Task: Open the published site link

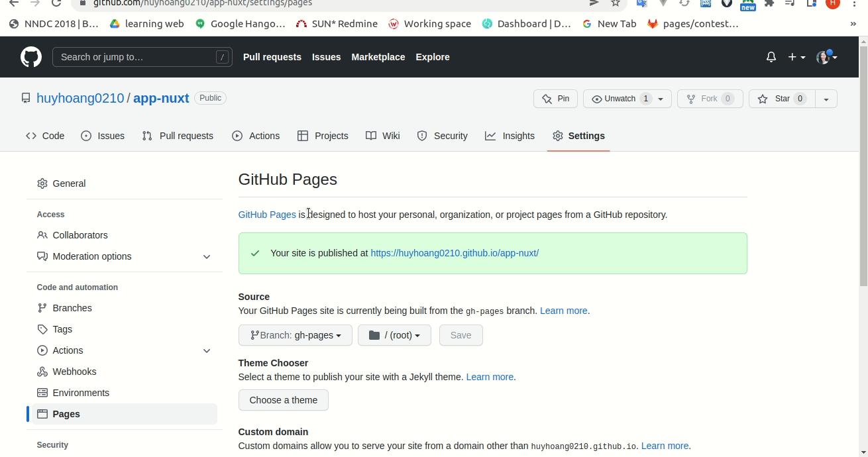Action: tap(455, 253)
